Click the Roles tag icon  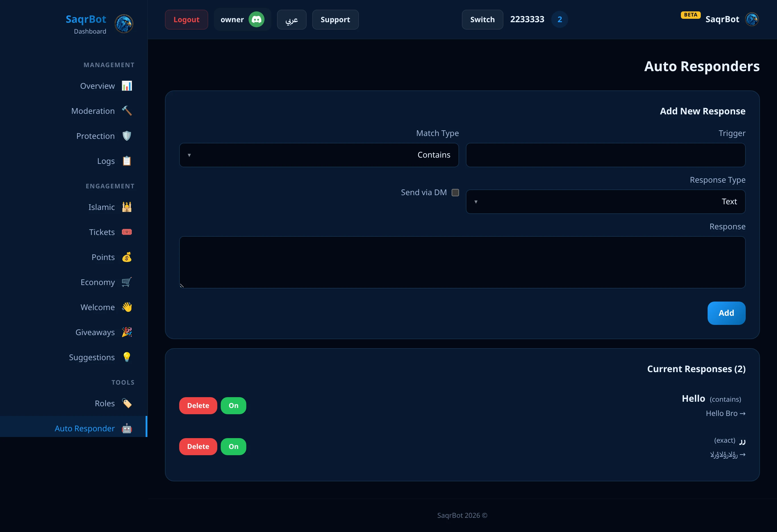coord(127,403)
